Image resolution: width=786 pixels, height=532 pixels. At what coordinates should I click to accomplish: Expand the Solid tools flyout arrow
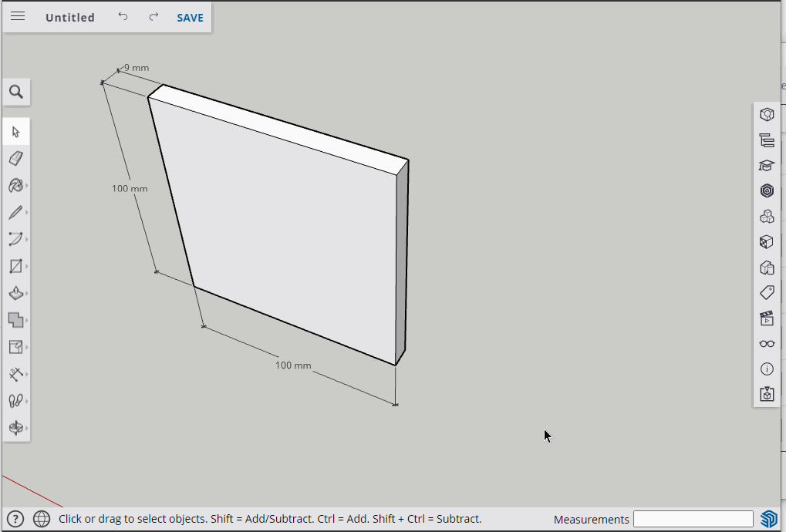point(26,320)
